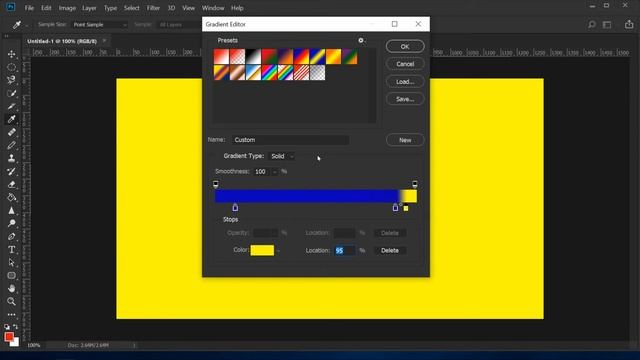Open the Smoothness value dropdown arrow
This screenshot has height=360, width=640.
tap(275, 172)
